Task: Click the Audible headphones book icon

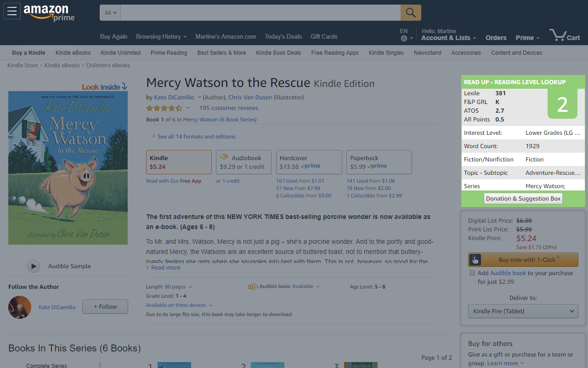Action: 253,287
